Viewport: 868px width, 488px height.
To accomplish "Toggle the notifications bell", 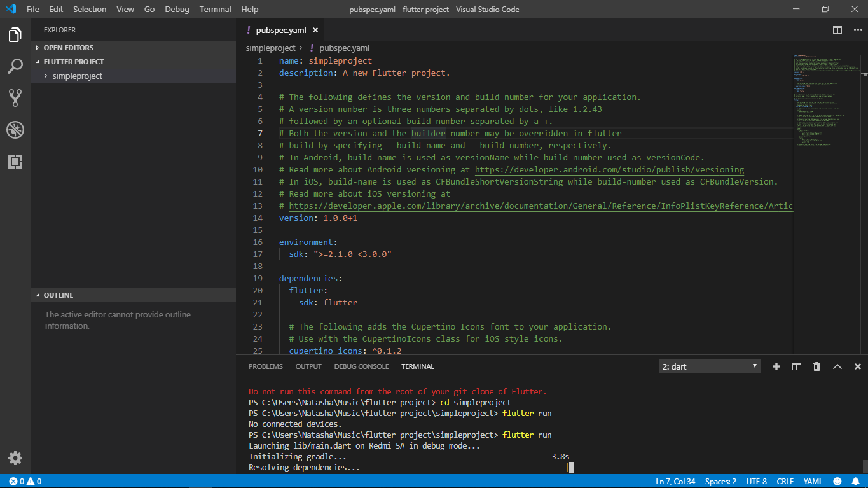I will point(855,481).
